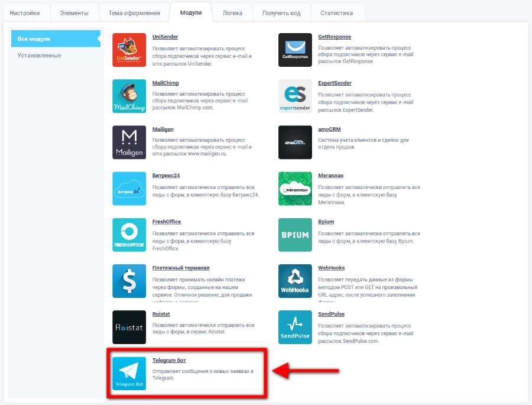Image resolution: width=532 pixels, height=405 pixels.
Task: Click the Мегаплан green icon
Action: click(x=295, y=189)
